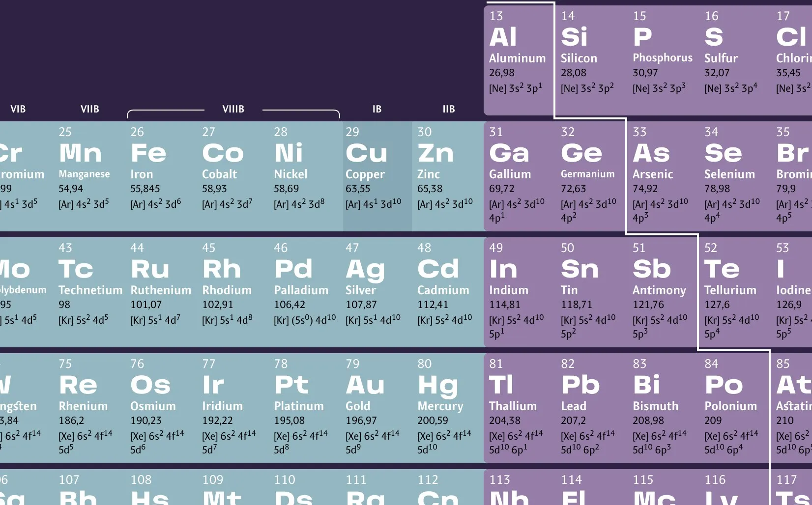Image resolution: width=812 pixels, height=505 pixels.
Task: Open the Platinum (Pt) element tile
Action: click(305, 408)
